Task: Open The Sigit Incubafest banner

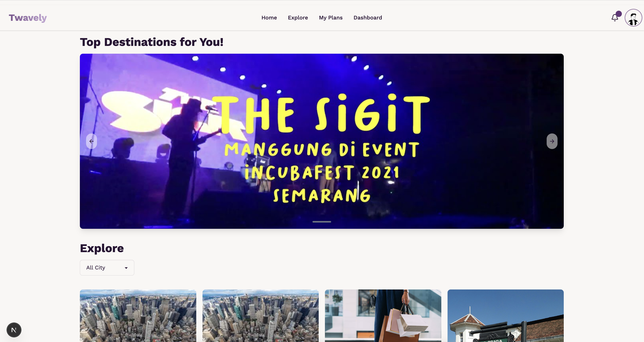Action: [322, 141]
